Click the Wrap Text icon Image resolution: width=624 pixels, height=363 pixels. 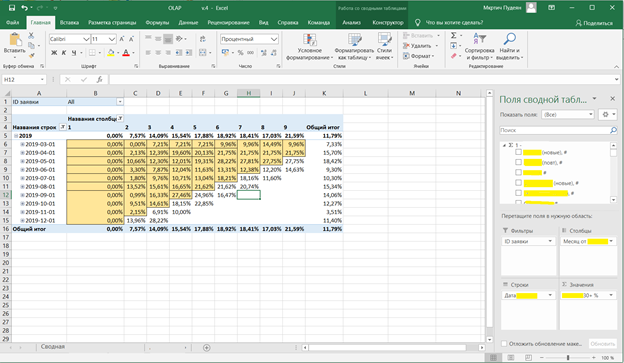point(203,39)
